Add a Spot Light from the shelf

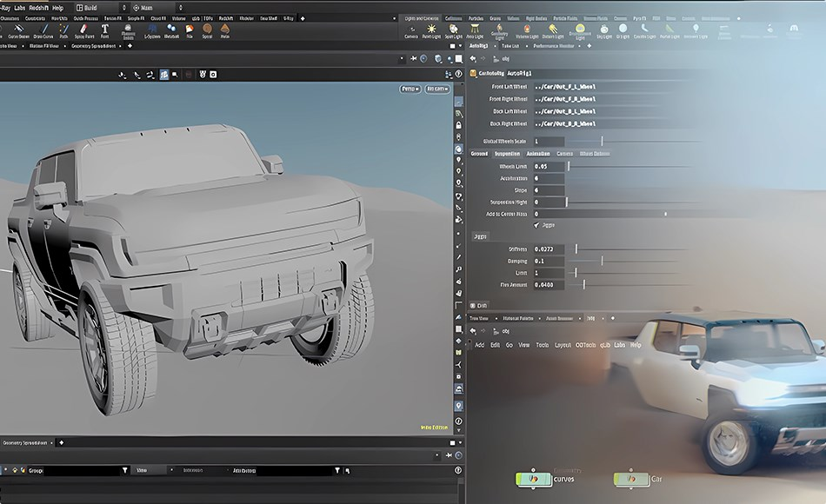[x=454, y=31]
